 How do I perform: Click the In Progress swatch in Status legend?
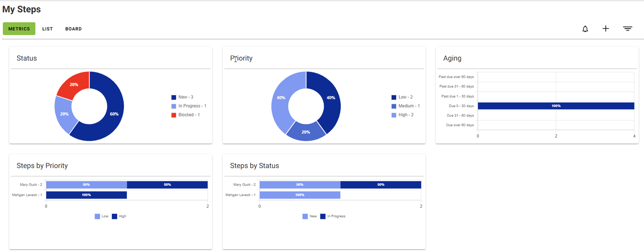pos(174,106)
